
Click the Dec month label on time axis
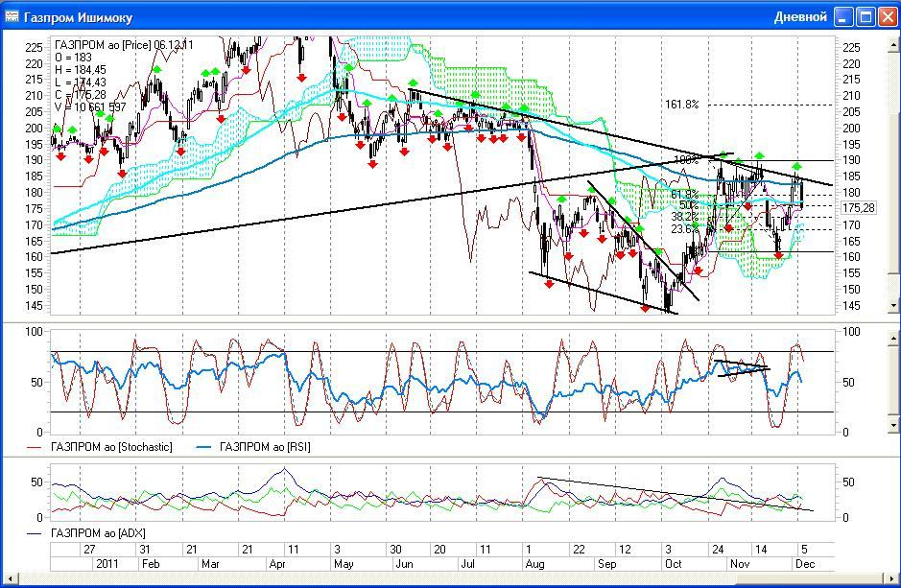point(805,564)
